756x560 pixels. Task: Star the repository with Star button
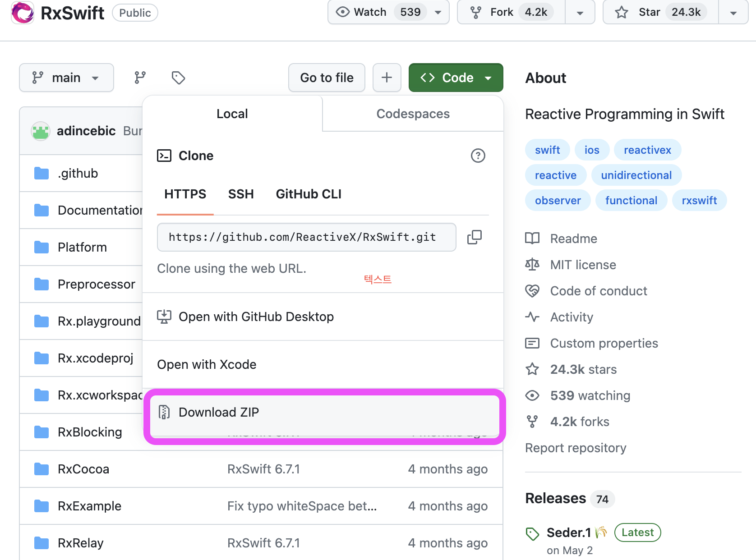661,12
